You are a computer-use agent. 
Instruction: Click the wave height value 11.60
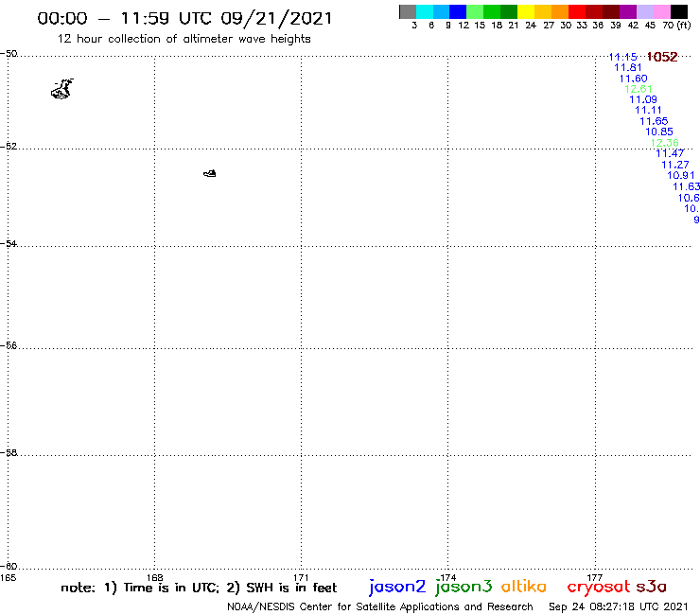(x=633, y=79)
